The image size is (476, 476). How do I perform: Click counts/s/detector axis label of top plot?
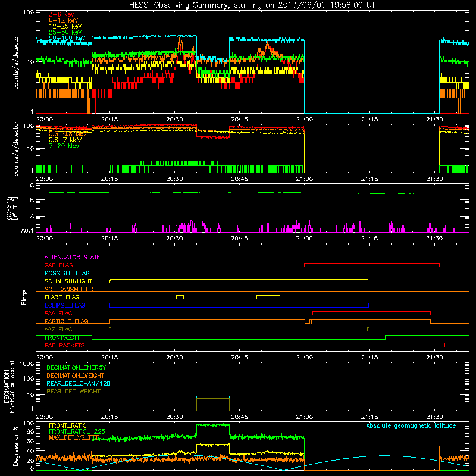tap(16, 62)
